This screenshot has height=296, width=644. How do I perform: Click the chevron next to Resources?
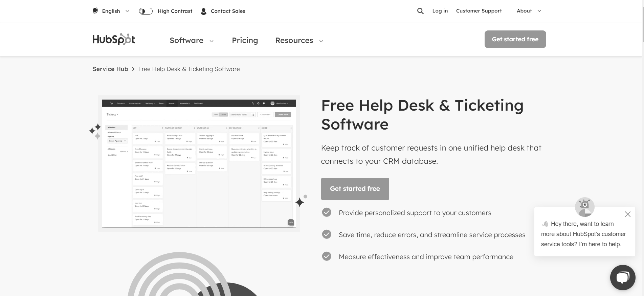[x=321, y=41]
